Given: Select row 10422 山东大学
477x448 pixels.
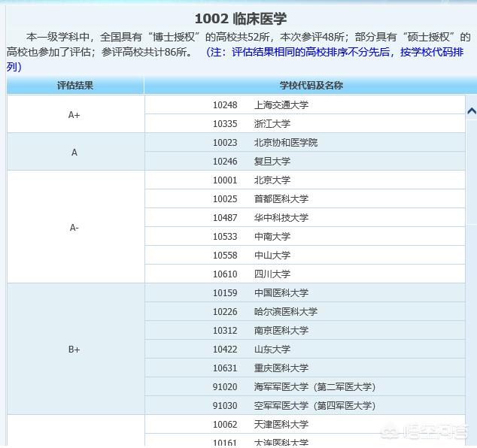Looking at the screenshot, I should coord(305,350).
